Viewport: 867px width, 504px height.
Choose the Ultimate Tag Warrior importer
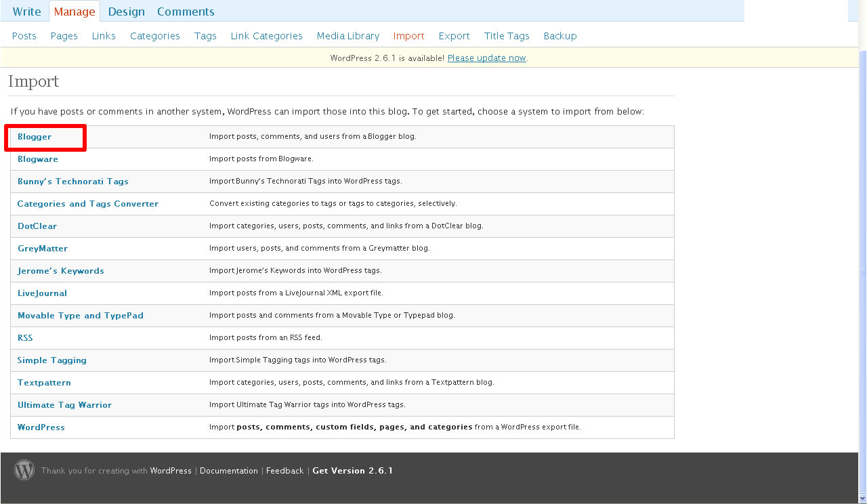click(64, 405)
